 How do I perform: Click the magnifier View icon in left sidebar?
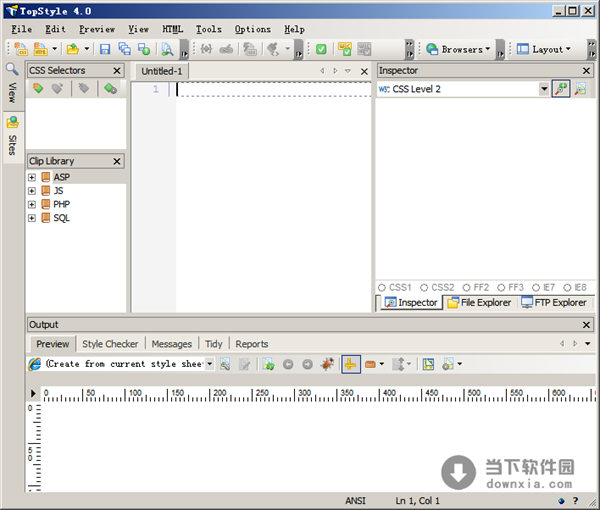point(12,69)
